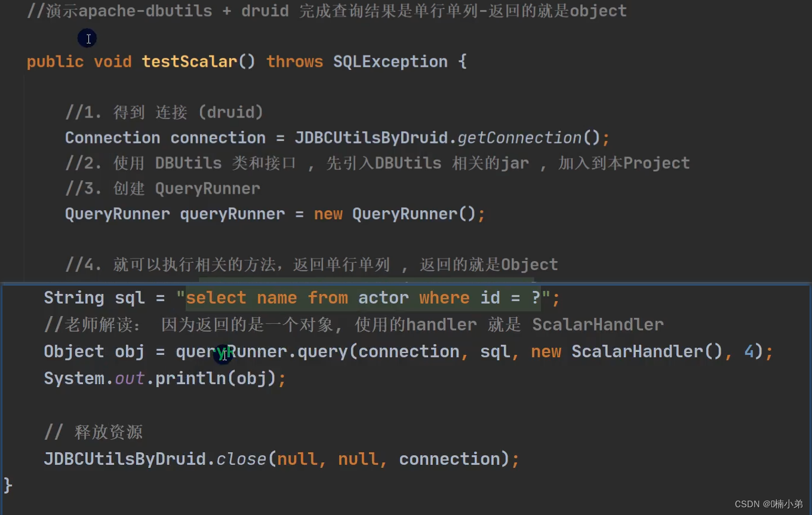This screenshot has height=515, width=812.
Task: Click the numeric argument '4' in the query call
Action: (x=749, y=351)
